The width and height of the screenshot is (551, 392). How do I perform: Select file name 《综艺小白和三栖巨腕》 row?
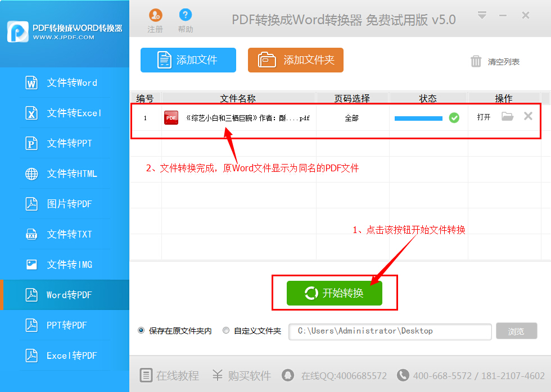click(248, 118)
